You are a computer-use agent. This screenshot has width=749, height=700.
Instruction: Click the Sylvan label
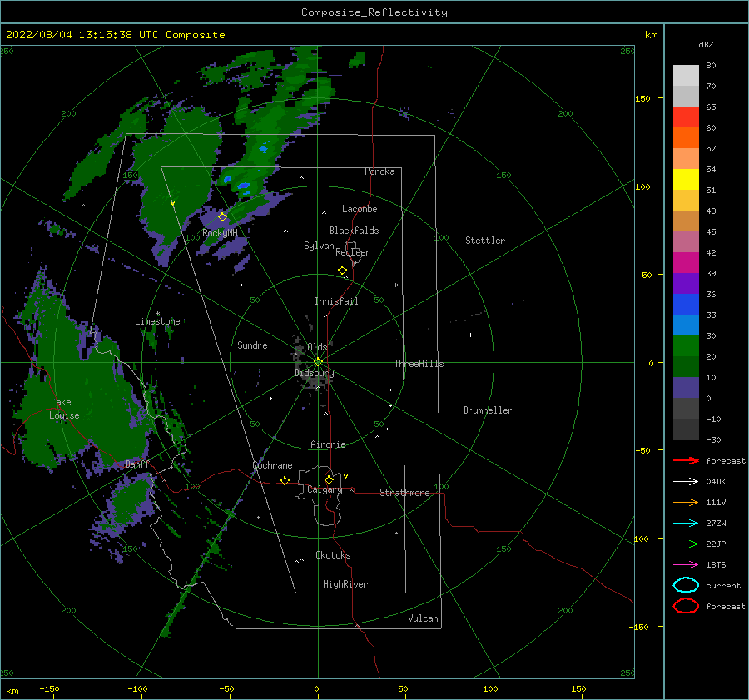point(319,246)
